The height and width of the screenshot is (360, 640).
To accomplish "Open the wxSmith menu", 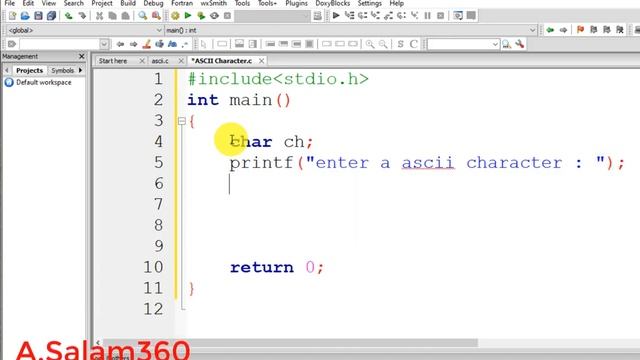I will coord(213,3).
